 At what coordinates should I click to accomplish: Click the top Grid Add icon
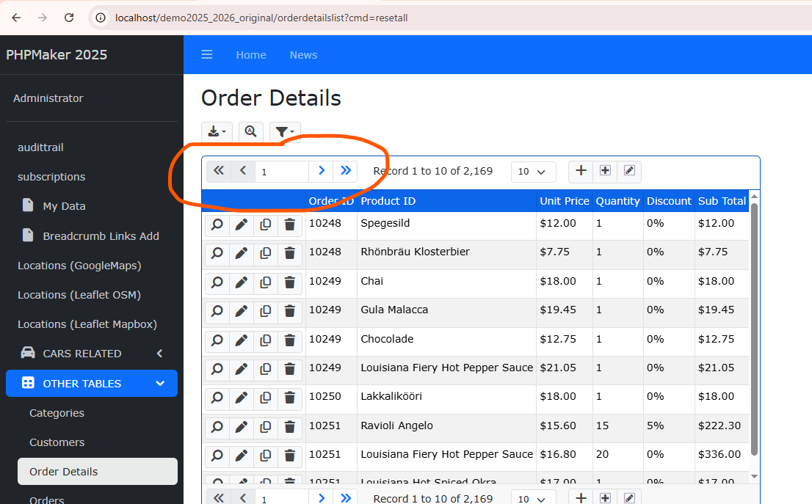tap(605, 171)
